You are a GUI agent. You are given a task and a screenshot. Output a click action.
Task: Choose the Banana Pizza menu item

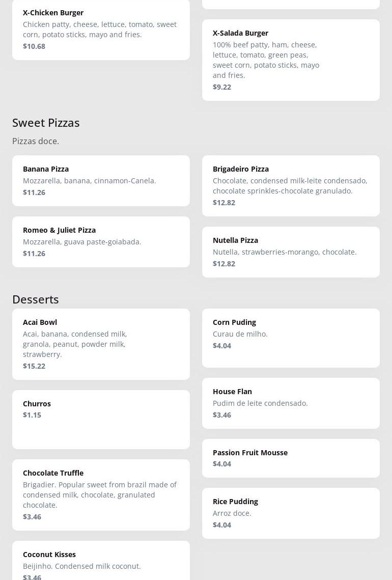(x=101, y=180)
